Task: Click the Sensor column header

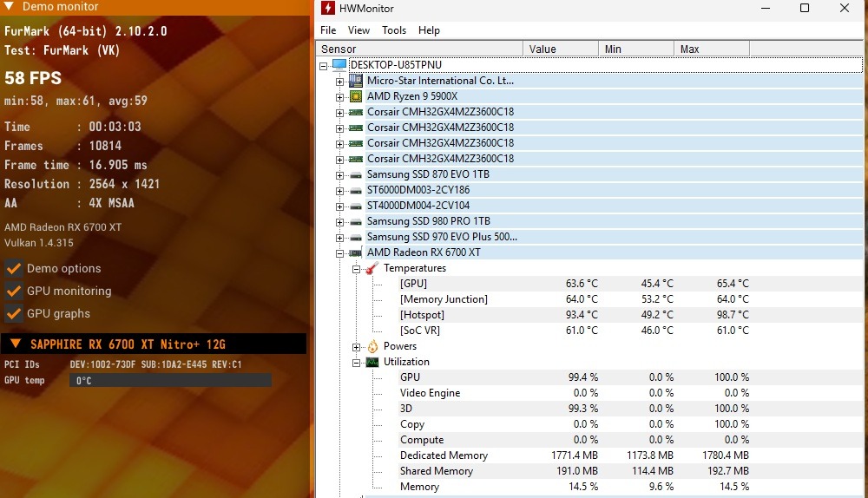Action: 419,49
